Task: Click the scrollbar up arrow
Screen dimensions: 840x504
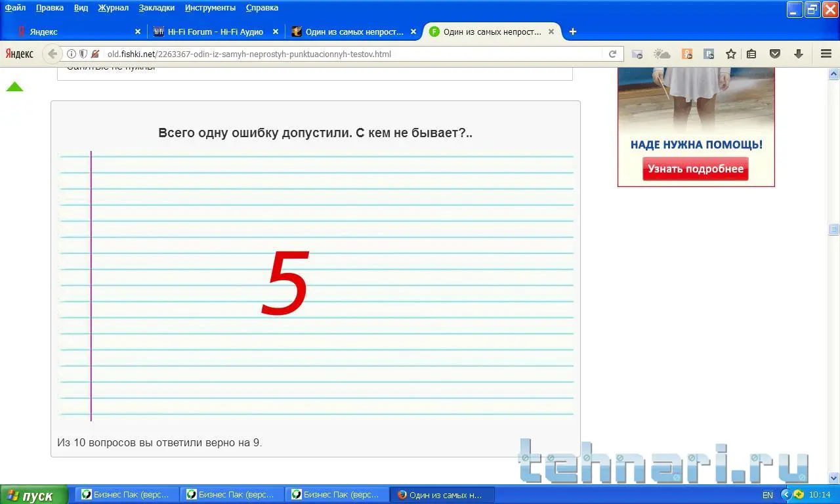Action: tap(834, 73)
